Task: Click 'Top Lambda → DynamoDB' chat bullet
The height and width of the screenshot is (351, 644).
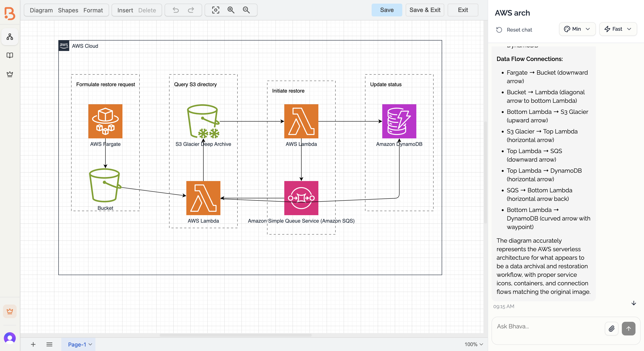Action: [x=544, y=175]
